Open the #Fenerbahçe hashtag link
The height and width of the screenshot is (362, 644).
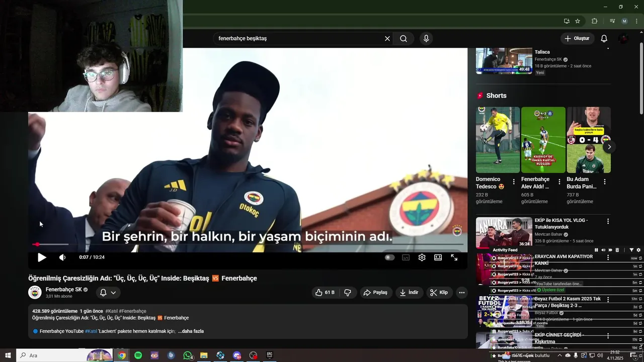tap(133, 311)
